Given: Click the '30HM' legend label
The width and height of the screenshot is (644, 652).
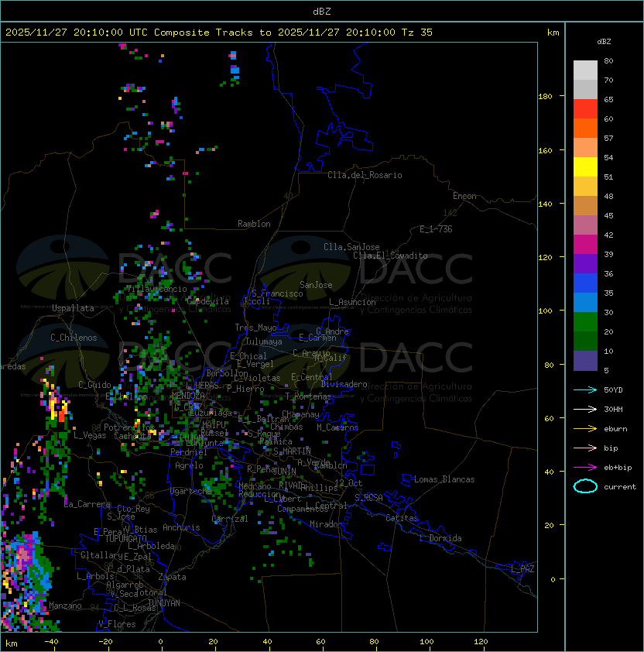Looking at the screenshot, I should pyautogui.click(x=613, y=409).
